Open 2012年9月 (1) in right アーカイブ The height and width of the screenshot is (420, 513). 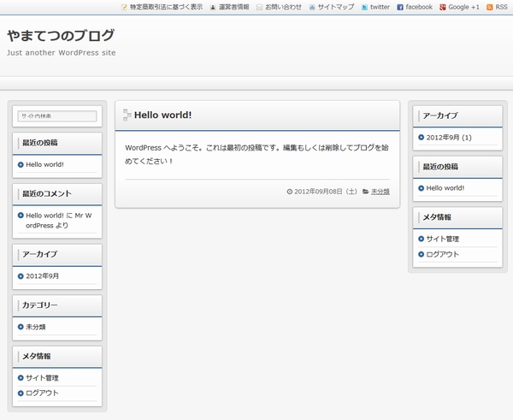tap(449, 138)
